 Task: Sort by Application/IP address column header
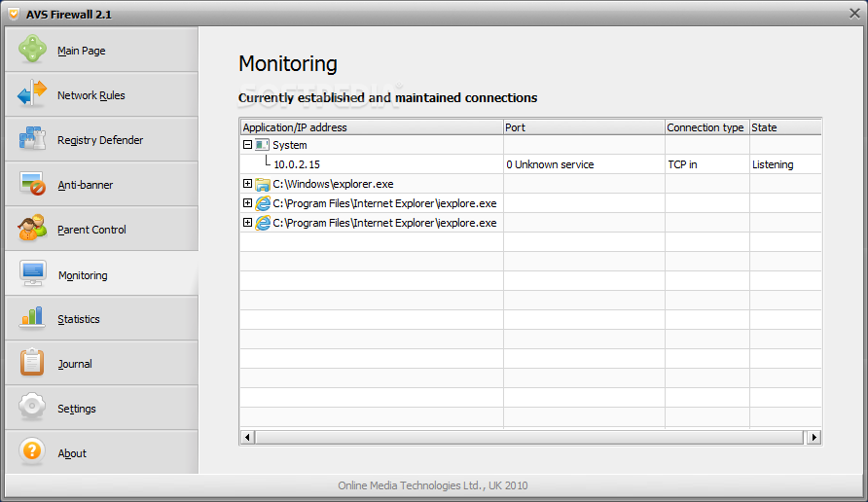tap(372, 127)
